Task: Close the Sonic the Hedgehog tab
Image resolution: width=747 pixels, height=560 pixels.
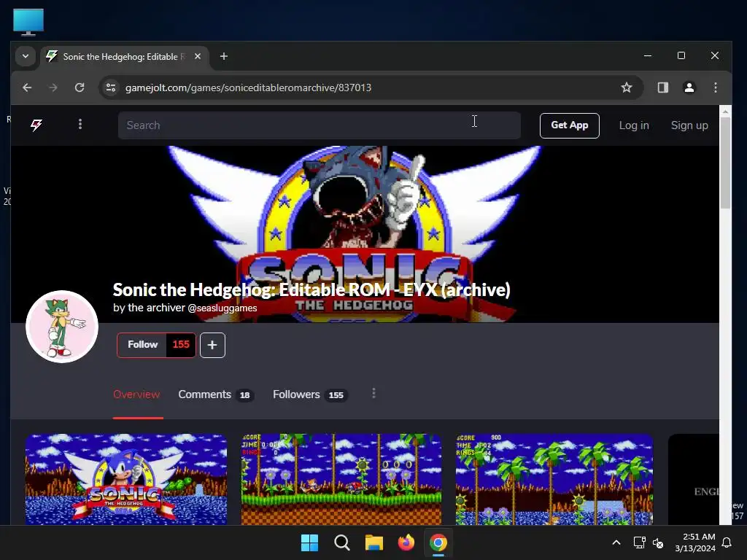Action: [198, 56]
